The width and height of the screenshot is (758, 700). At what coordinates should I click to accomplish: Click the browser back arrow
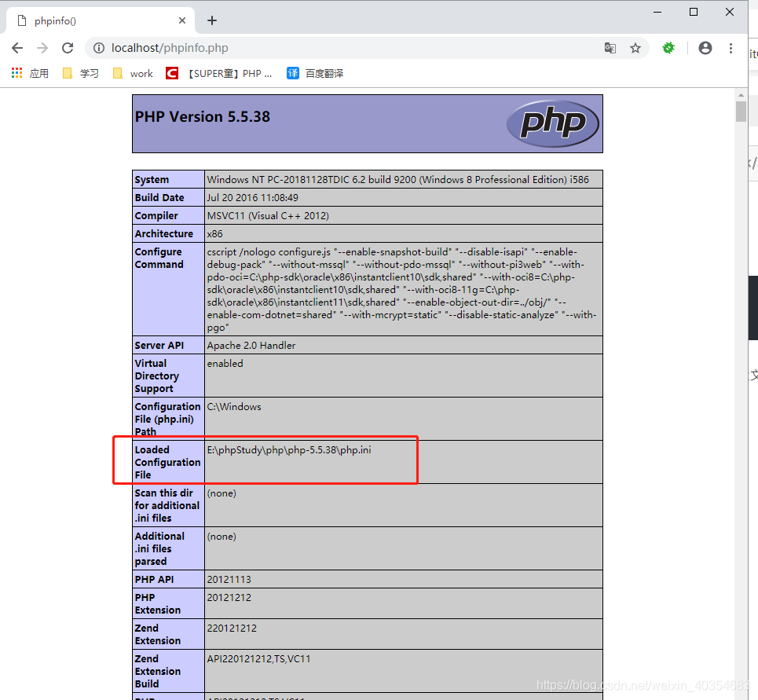pos(17,48)
